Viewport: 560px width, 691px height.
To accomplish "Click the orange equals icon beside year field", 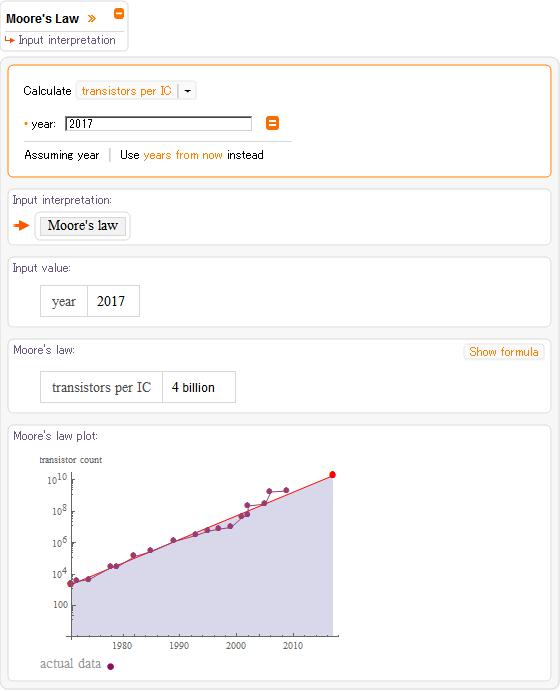I will (272, 123).
